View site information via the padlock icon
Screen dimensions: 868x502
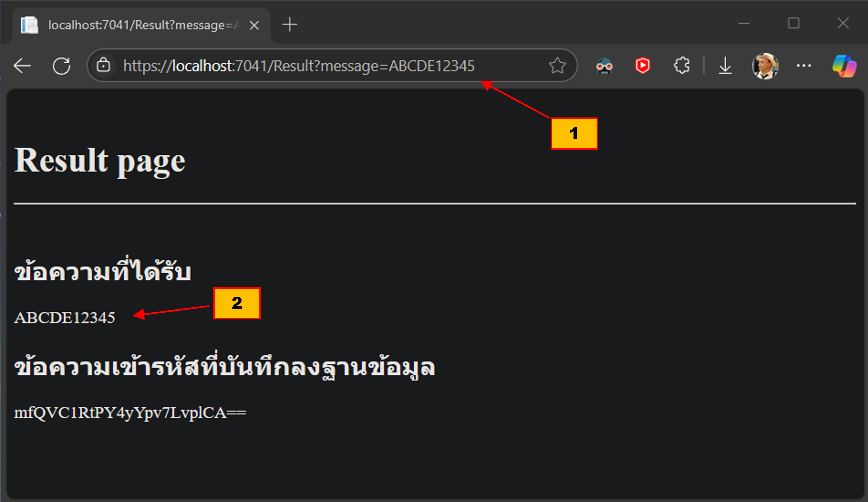104,65
